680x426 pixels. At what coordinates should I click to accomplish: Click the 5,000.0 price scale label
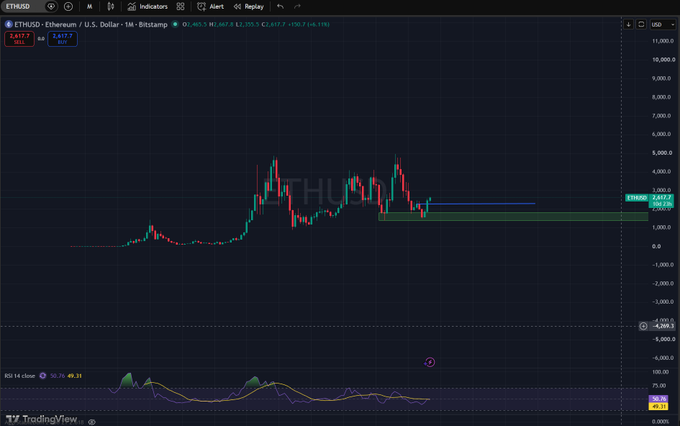(662, 153)
